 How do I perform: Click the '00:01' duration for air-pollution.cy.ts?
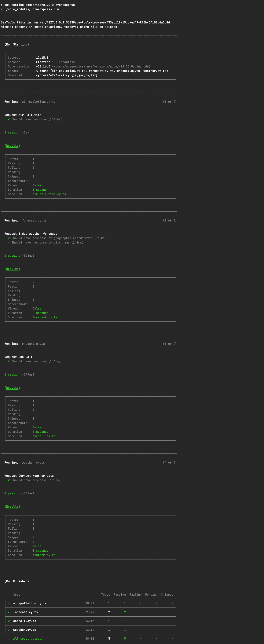point(90,603)
